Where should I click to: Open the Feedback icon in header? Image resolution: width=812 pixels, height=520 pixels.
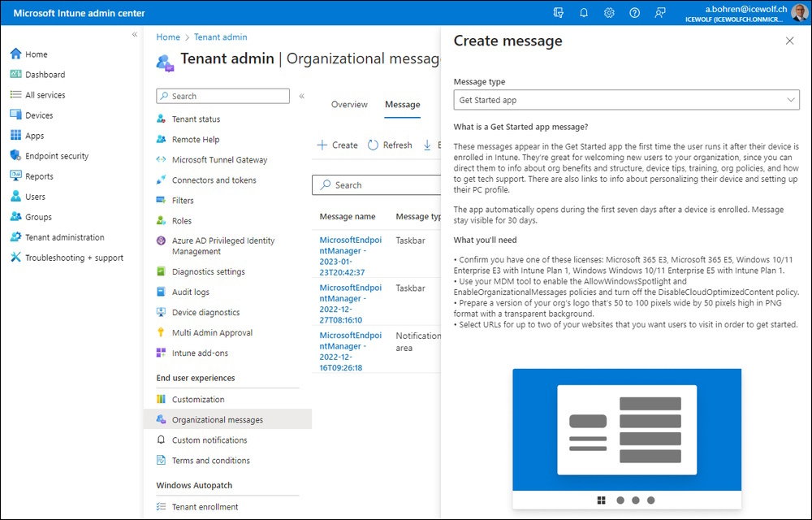click(659, 13)
